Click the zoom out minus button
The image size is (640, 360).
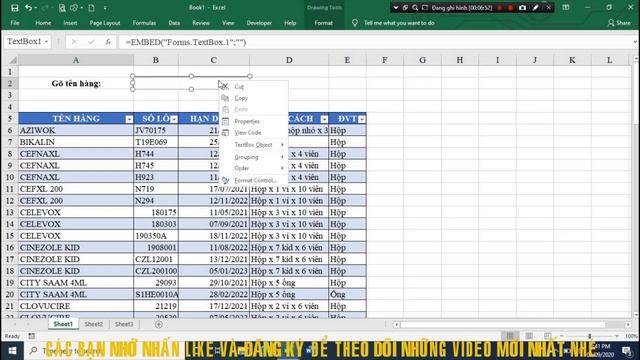pyautogui.click(x=562, y=336)
